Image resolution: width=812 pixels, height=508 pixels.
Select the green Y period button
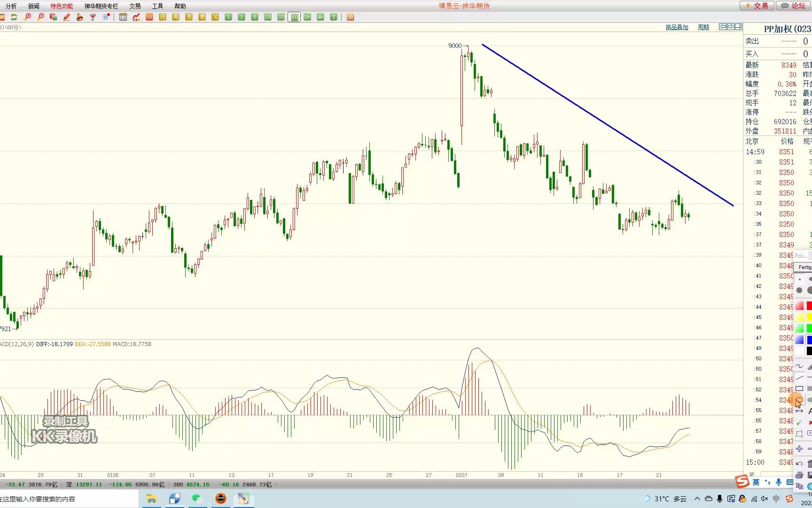click(334, 17)
